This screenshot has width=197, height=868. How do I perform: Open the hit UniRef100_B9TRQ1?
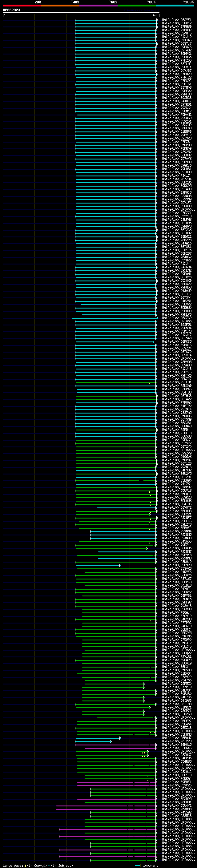tap(177, 104)
